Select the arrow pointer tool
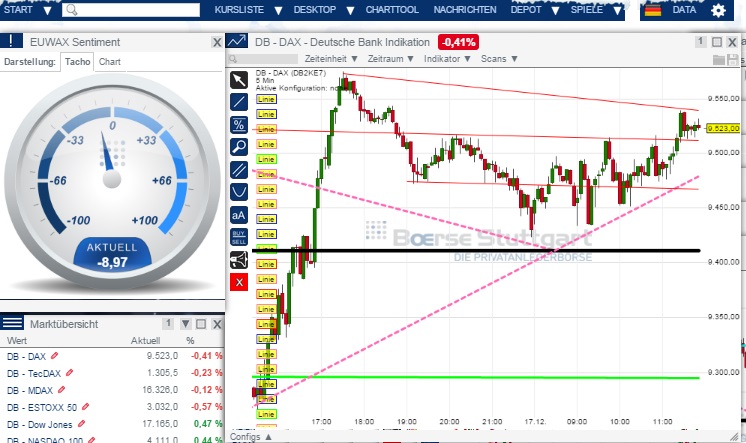The image size is (746, 443). pos(239,80)
